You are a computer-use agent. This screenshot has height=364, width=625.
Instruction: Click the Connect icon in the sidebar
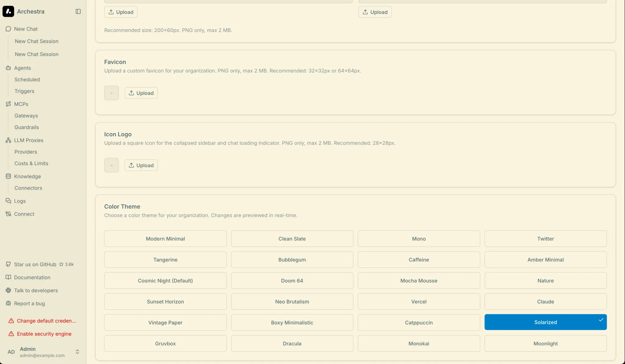[x=8, y=214]
